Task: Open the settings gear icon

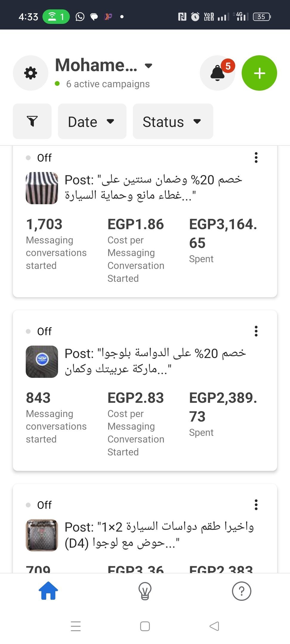Action: tap(30, 73)
